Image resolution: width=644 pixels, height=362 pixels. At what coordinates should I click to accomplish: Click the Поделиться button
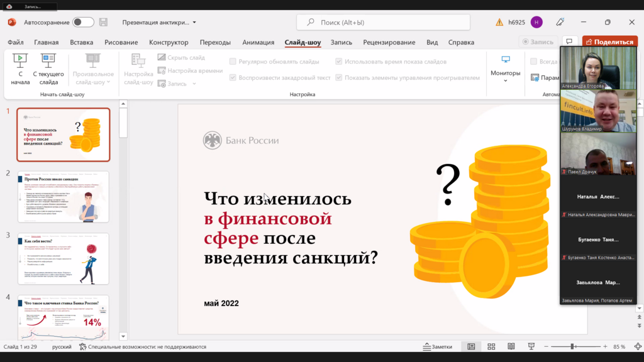point(610,41)
